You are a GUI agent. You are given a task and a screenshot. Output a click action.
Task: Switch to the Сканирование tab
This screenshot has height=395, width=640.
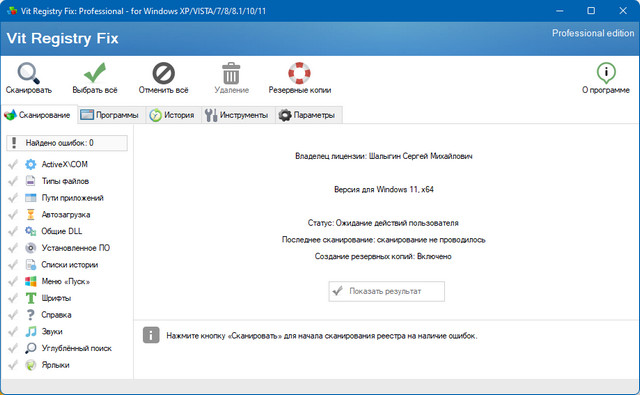(x=38, y=115)
